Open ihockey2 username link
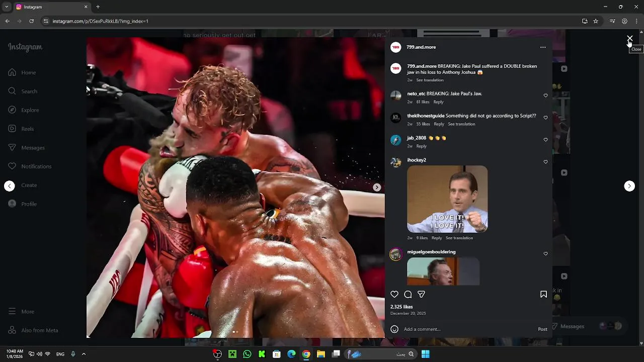Viewport: 644px width, 362px height. pos(417,160)
